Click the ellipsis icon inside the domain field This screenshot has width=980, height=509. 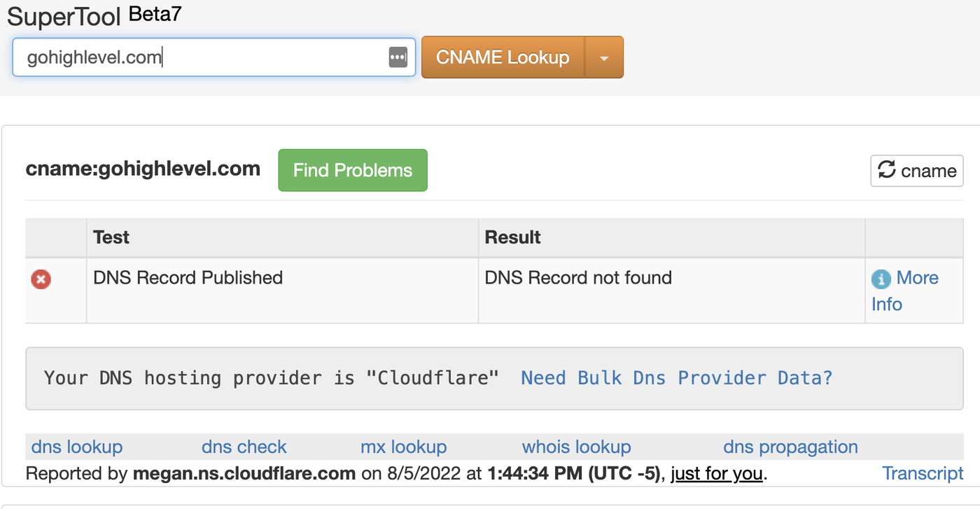click(398, 57)
